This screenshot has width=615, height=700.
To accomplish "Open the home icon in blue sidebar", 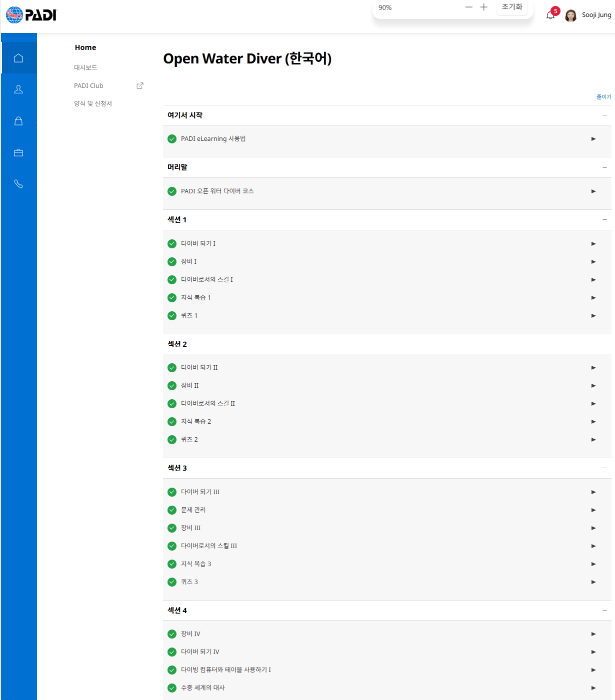I will pos(18,58).
